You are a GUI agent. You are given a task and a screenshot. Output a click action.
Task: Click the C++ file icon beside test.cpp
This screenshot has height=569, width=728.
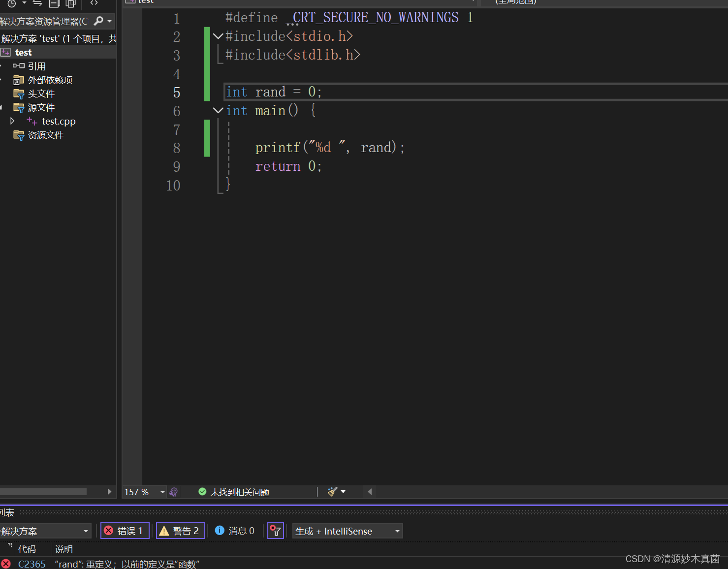tap(32, 121)
